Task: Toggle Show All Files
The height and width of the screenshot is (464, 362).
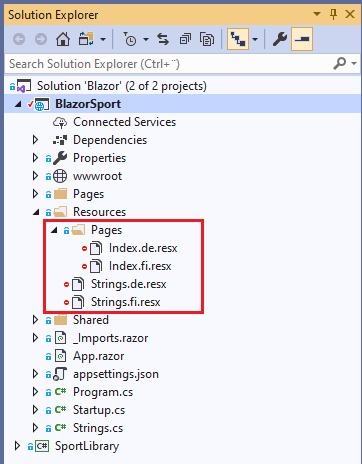Action: (x=207, y=39)
